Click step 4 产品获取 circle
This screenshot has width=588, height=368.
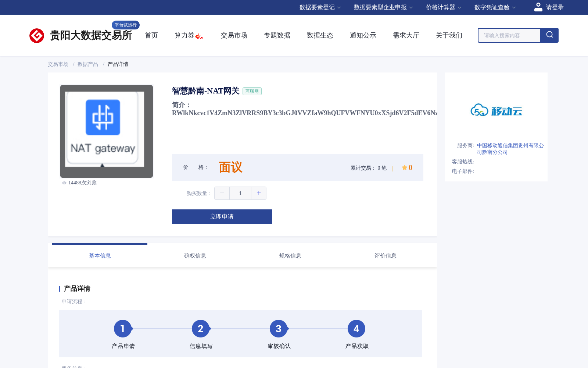point(356,329)
